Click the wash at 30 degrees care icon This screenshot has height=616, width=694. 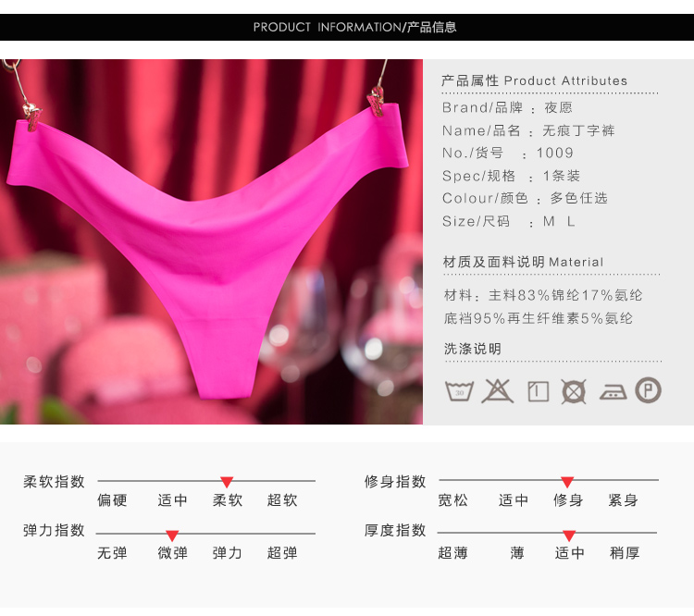pos(459,391)
